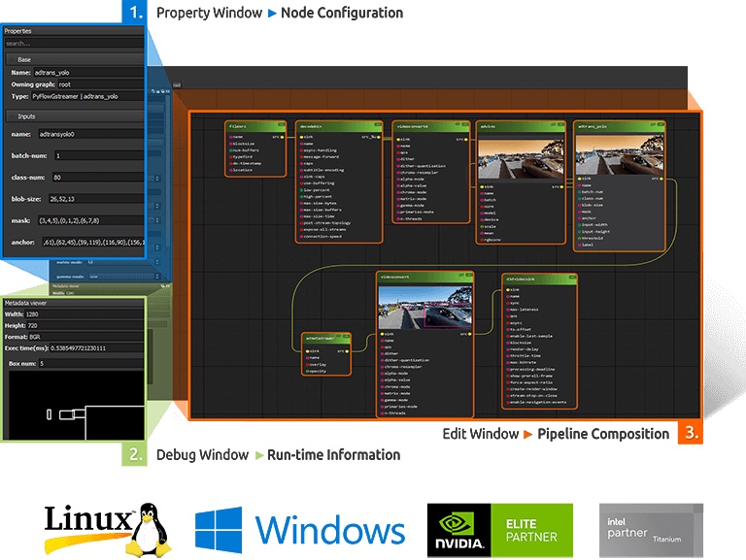Click the threshold pin on adtrans_yolo node
Screen dimensions: 746x560
(x=580, y=238)
